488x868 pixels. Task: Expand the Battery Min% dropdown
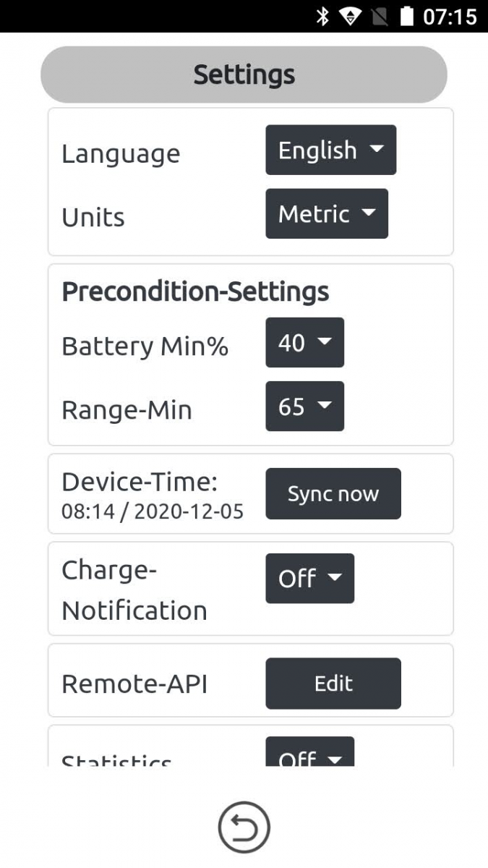pyautogui.click(x=304, y=343)
